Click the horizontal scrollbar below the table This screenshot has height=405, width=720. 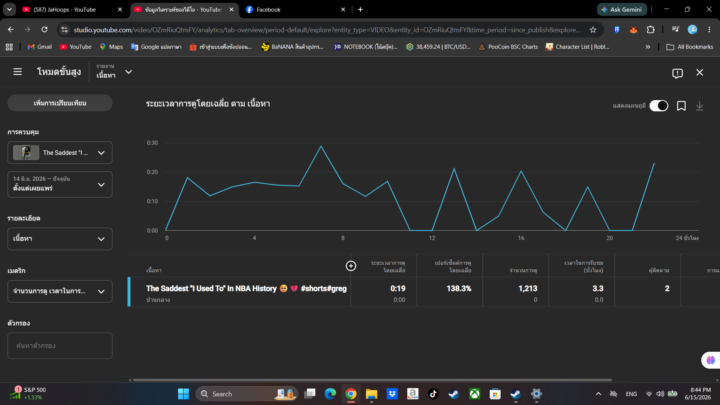point(372,380)
